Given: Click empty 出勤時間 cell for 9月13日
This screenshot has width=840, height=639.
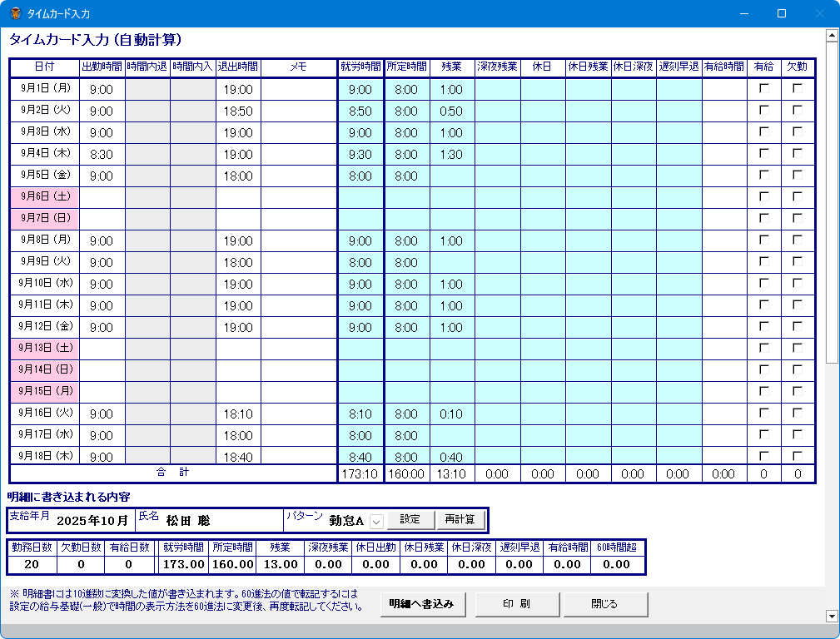Looking at the screenshot, I should click(102, 349).
